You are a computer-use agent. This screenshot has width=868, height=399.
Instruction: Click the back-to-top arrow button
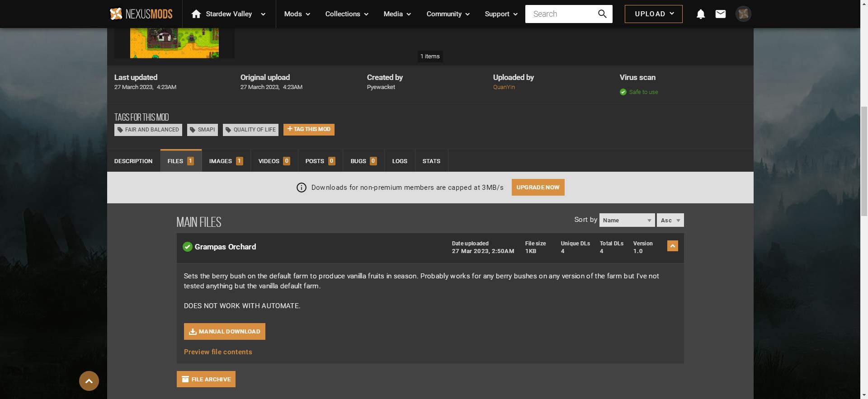89,381
